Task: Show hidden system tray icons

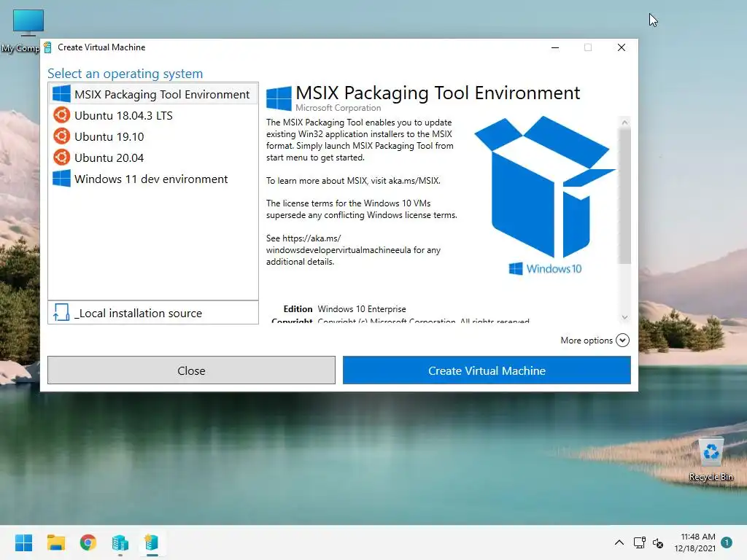Action: coord(619,542)
